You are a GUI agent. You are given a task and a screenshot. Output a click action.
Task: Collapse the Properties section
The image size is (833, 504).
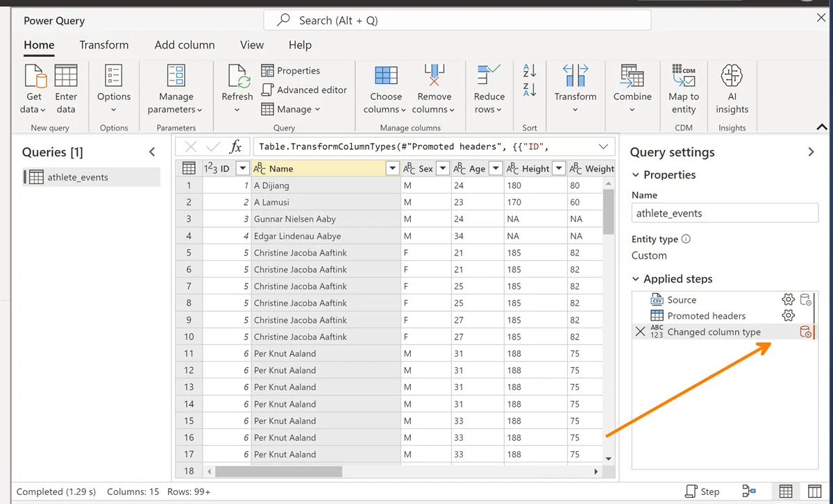pyautogui.click(x=637, y=175)
